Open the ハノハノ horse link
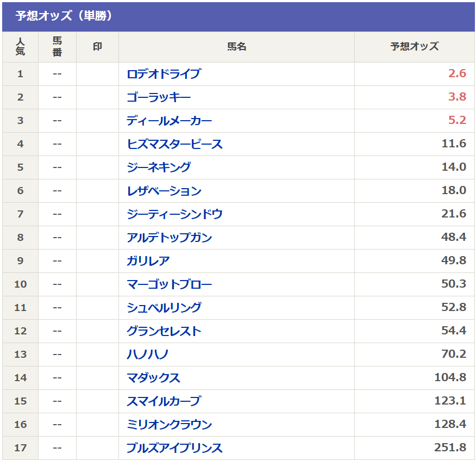Image resolution: width=476 pixels, height=460 pixels. (147, 355)
